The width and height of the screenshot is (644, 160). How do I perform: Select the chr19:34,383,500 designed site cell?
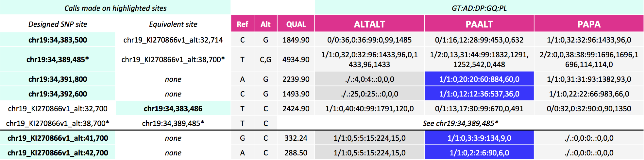coord(58,40)
